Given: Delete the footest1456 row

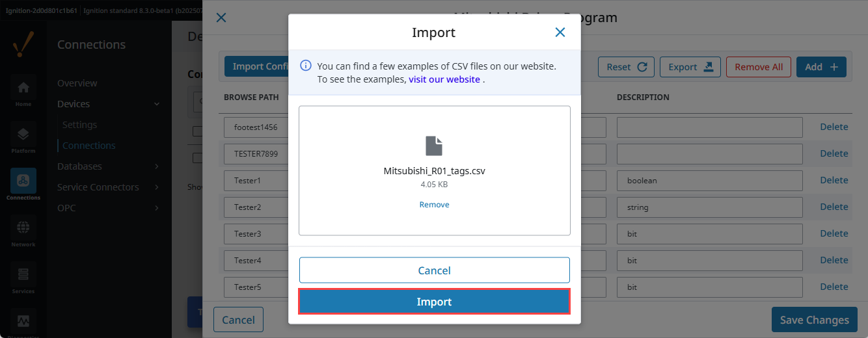Looking at the screenshot, I should pyautogui.click(x=834, y=127).
